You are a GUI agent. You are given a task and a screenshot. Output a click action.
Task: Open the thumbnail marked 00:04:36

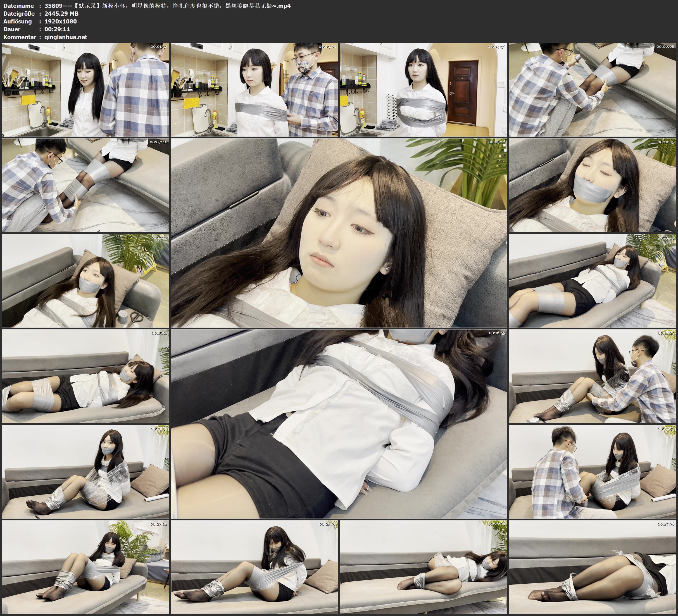(424, 89)
